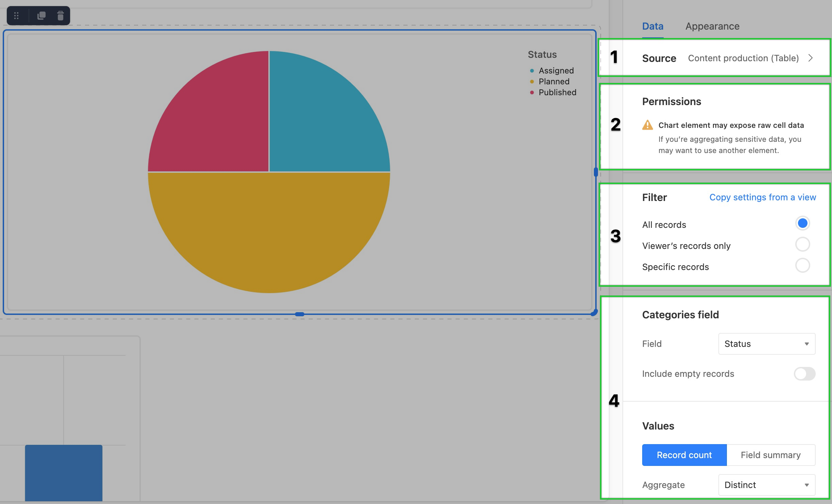Open the Aggregate dropdown showing Distinct

[x=767, y=485]
